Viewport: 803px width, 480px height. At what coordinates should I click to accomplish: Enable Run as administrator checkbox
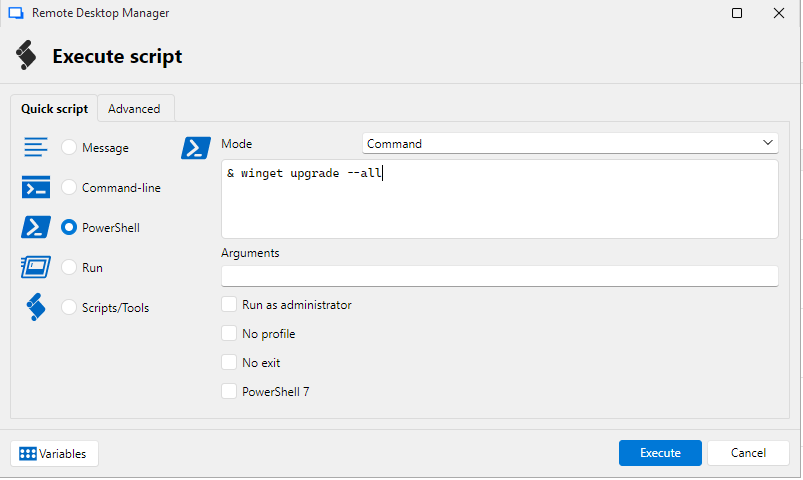coord(229,304)
